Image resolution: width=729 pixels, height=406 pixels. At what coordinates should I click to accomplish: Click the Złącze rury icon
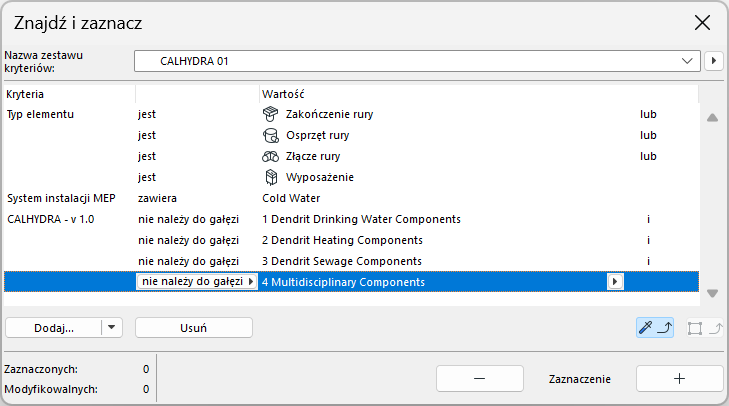[x=269, y=156]
